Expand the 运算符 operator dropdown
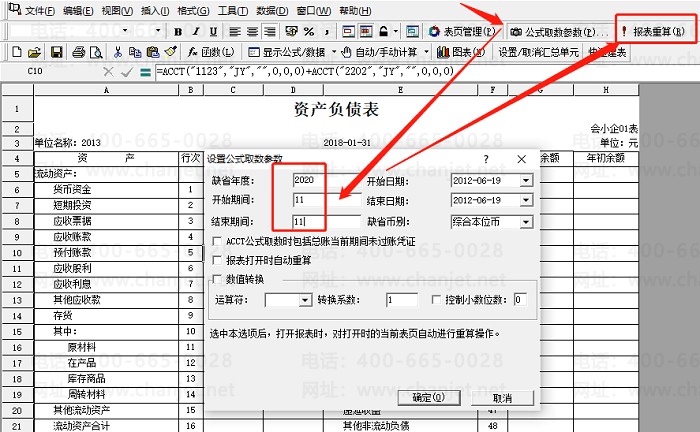700x432 pixels. (305, 300)
